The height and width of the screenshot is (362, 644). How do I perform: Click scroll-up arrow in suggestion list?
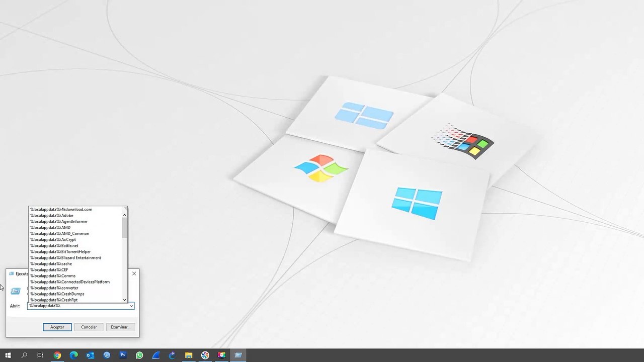point(125,215)
